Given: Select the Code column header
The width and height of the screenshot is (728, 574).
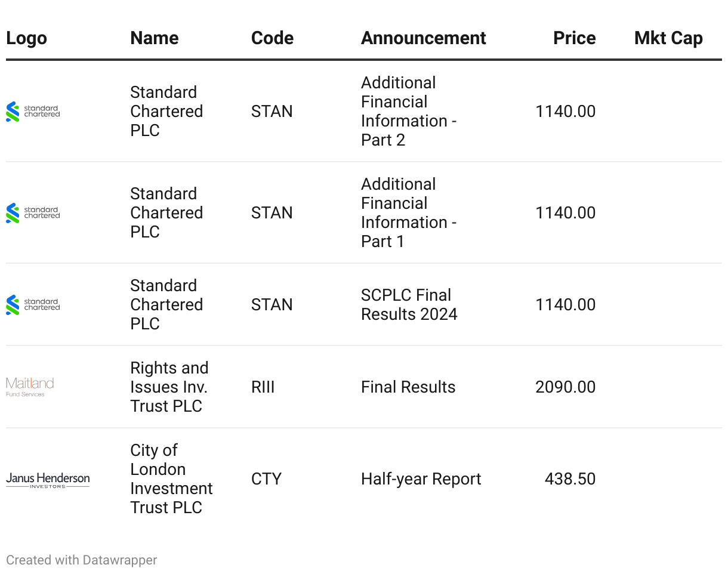Looking at the screenshot, I should click(272, 38).
